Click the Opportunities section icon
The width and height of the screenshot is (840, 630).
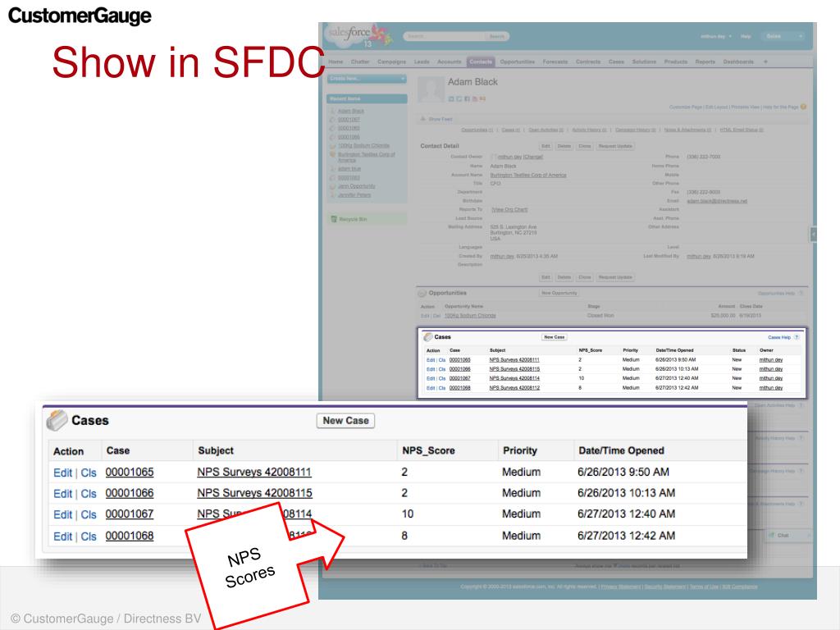click(x=422, y=293)
